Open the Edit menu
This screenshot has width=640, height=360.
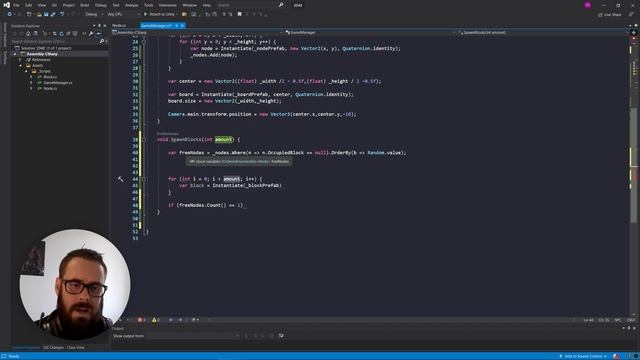[29, 5]
